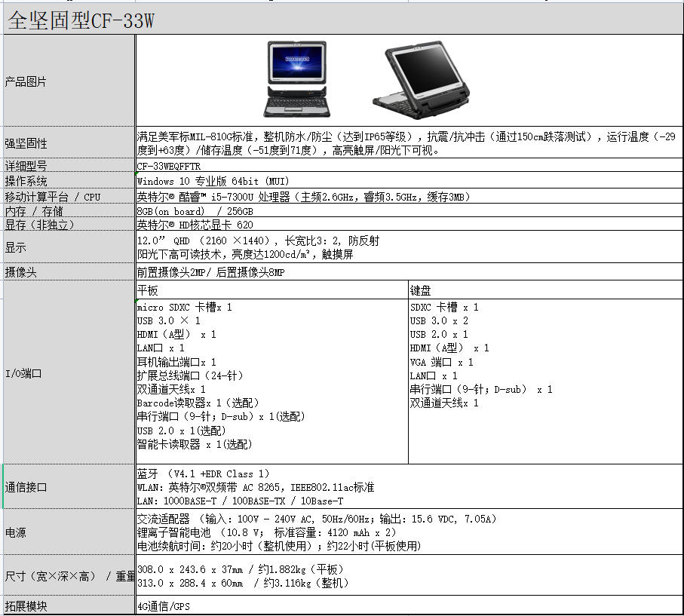Click the 智能卡读取器 x 1(选配) line
Image resolution: width=684 pixels, height=616 pixels.
pyautogui.click(x=195, y=445)
